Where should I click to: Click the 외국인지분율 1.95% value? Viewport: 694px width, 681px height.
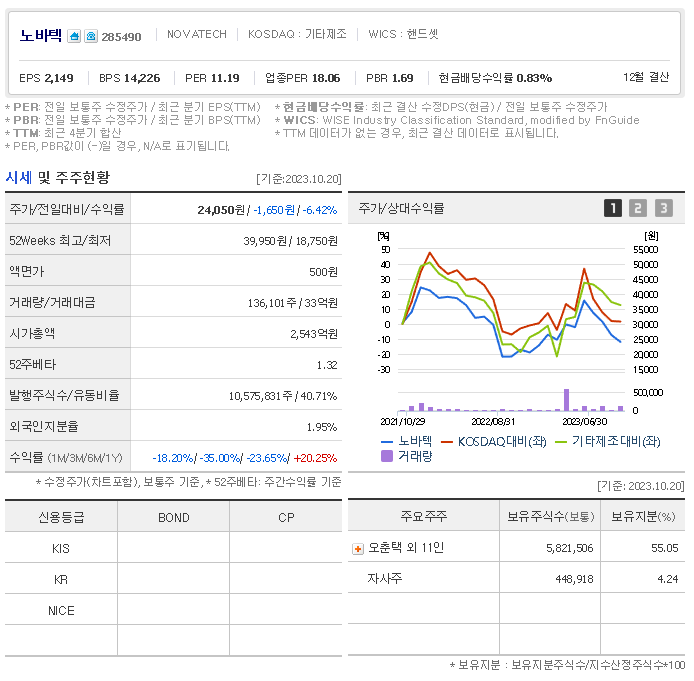point(322,427)
